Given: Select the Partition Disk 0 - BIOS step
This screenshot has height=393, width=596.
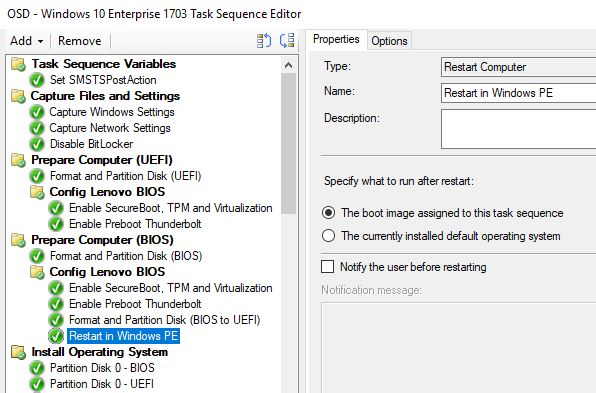Looking at the screenshot, I should (x=102, y=368).
